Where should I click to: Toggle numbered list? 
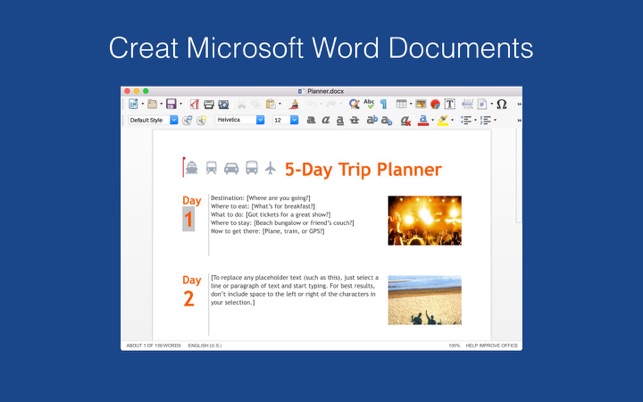[x=486, y=120]
